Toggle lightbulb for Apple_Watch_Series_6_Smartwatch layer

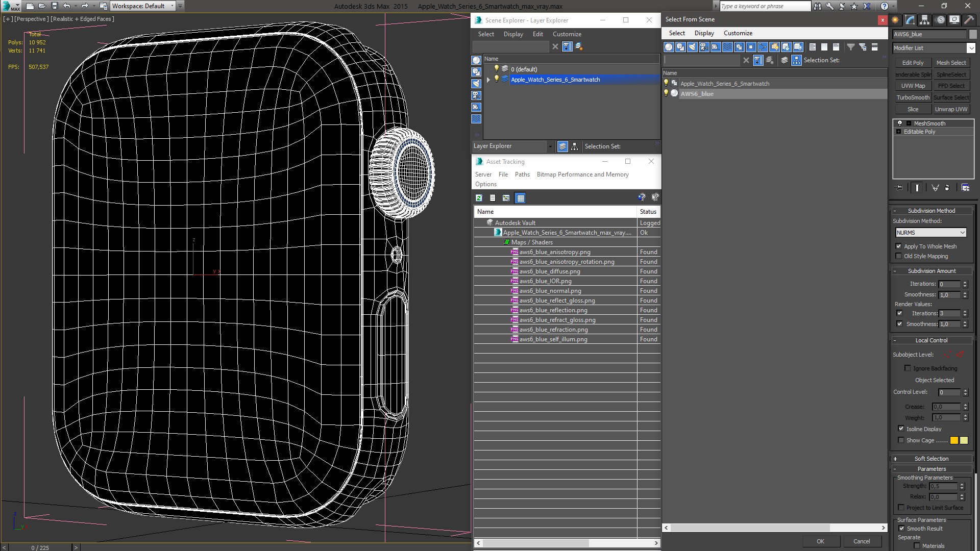[496, 79]
